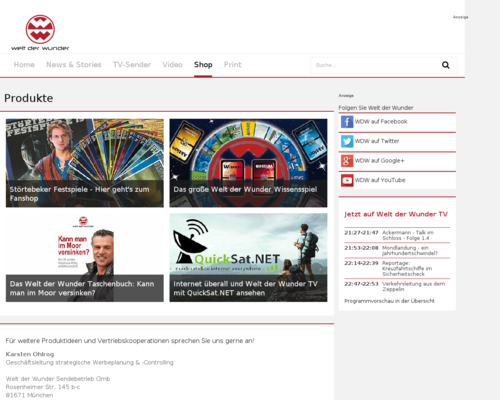500x400 pixels.
Task: Open Programmvorschau in der Übersicht link
Action: pos(389,301)
